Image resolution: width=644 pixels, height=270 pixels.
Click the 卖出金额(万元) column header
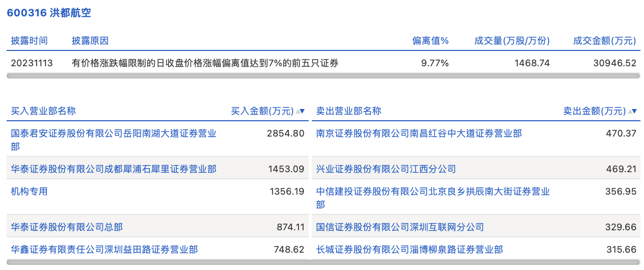594,111
